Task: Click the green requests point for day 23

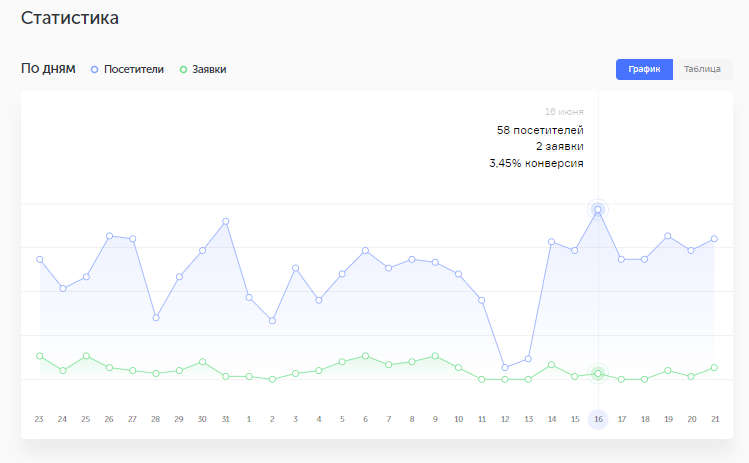Action: [40, 356]
